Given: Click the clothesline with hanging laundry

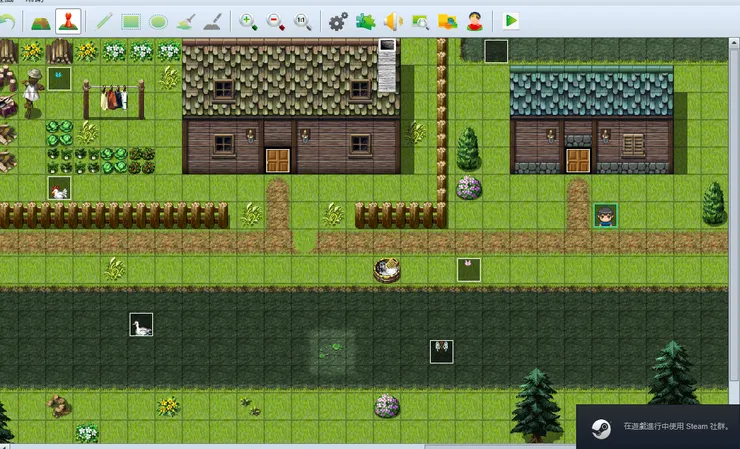Looking at the screenshot, I should (113, 98).
